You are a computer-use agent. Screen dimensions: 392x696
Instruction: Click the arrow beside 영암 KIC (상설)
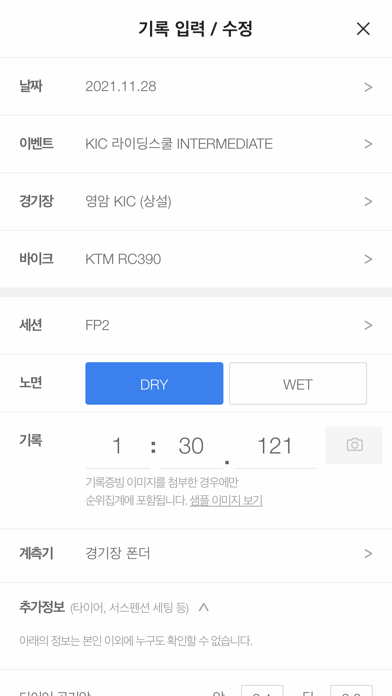368,202
